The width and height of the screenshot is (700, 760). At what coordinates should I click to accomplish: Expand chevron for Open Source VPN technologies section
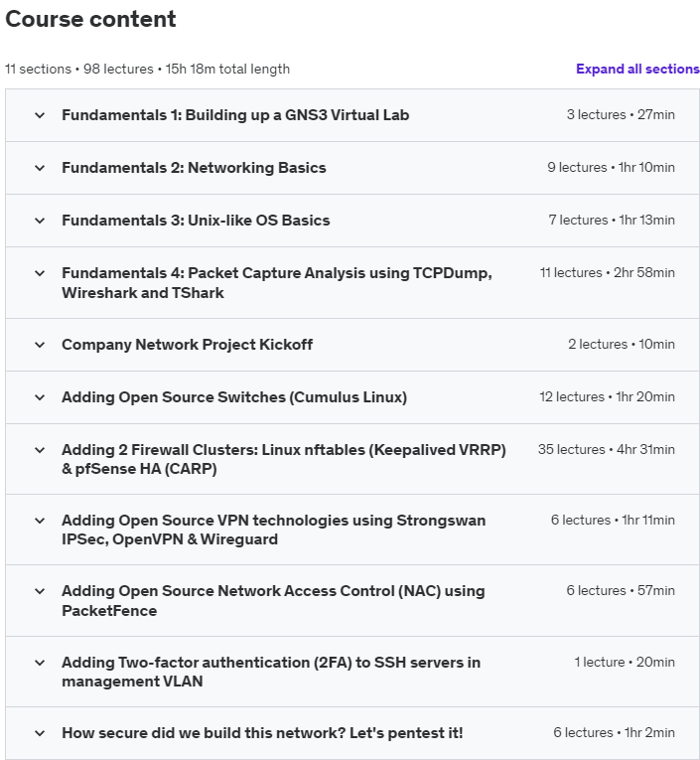click(40, 521)
